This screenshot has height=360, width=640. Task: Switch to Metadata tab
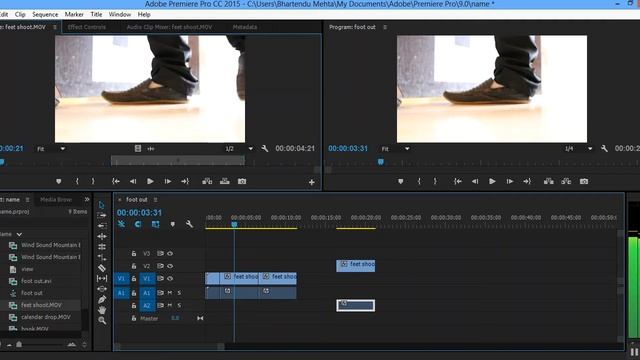(x=245, y=27)
